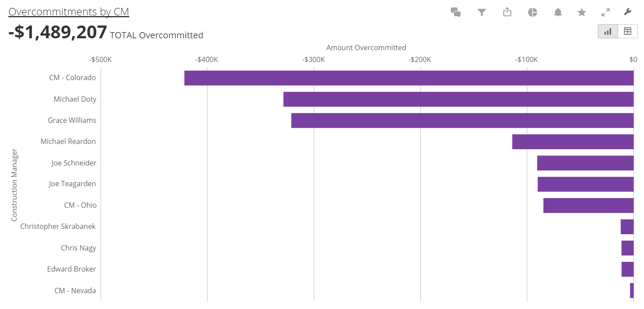Open the filter dropdown funnel

point(481,13)
